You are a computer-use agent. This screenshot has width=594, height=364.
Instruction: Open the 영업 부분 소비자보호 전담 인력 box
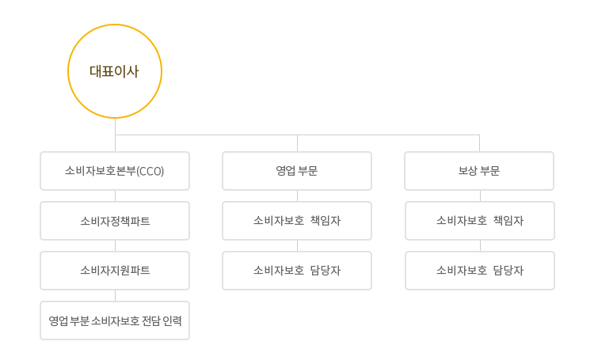(115, 320)
